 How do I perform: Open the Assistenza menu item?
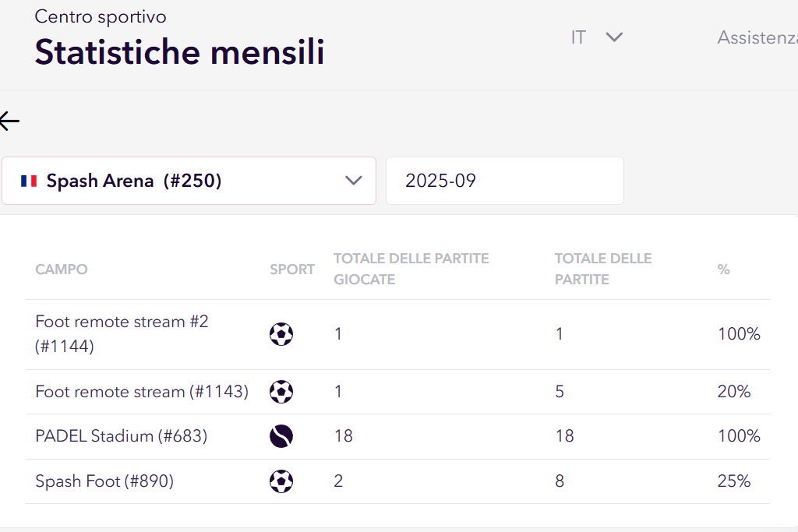coord(756,37)
